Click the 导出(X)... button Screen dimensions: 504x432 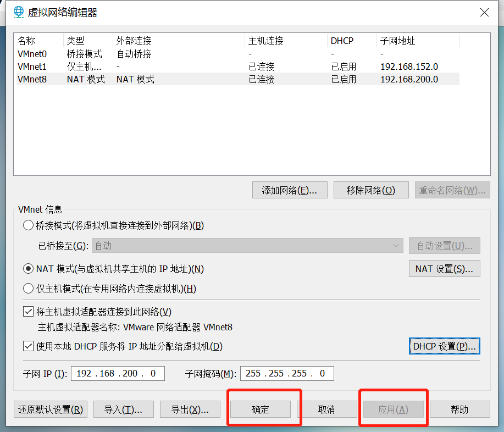click(190, 409)
